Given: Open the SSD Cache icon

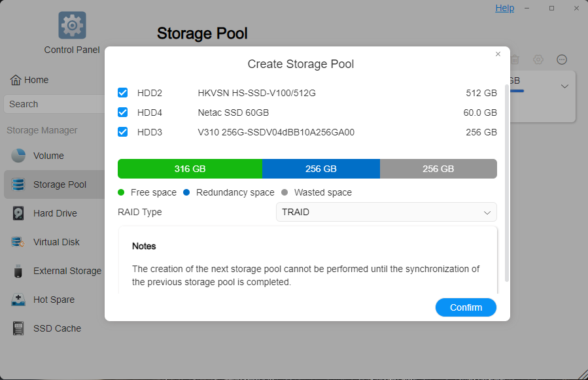Looking at the screenshot, I should click(18, 328).
